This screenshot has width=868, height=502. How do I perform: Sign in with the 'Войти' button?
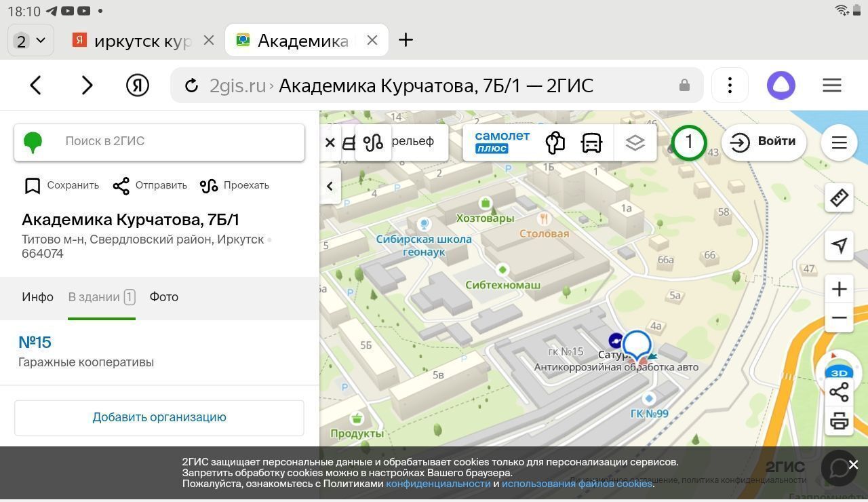tap(764, 142)
